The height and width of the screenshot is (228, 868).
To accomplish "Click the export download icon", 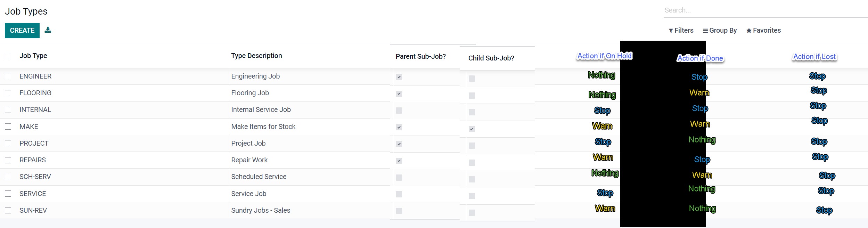I will 48,30.
